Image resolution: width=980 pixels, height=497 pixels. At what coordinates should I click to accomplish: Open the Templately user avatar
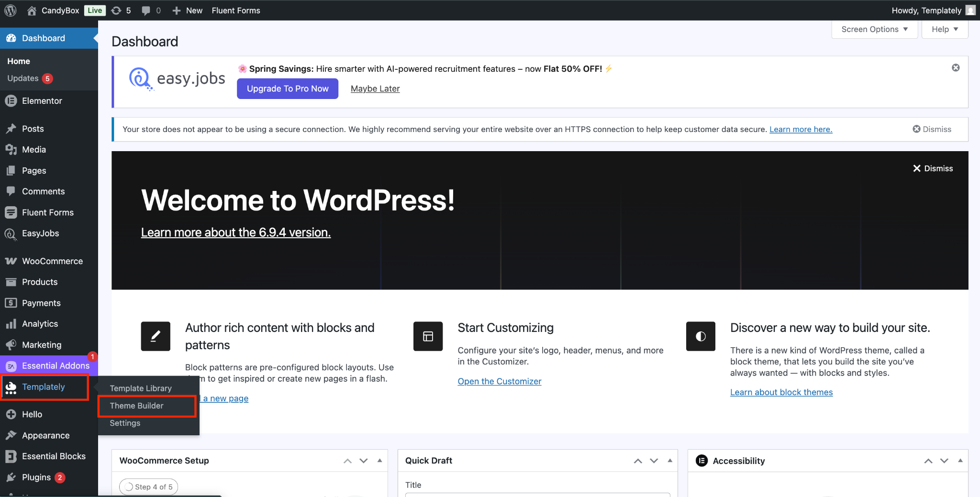click(x=970, y=11)
